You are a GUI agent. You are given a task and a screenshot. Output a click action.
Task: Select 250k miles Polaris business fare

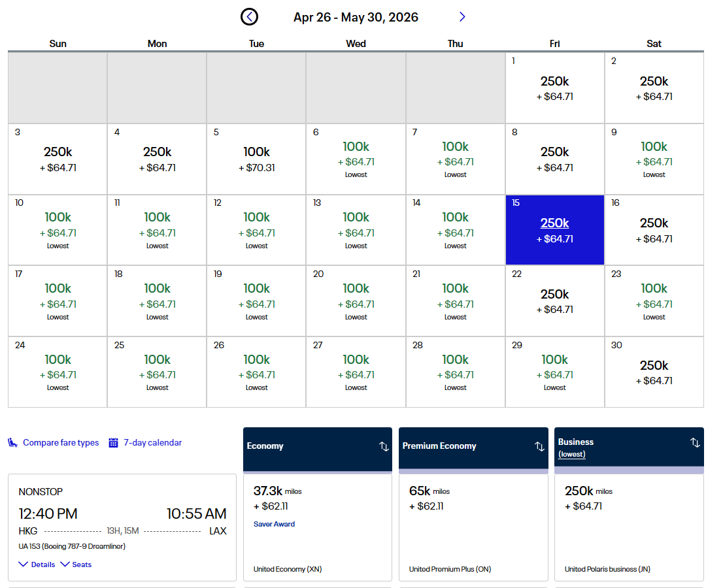pos(629,527)
